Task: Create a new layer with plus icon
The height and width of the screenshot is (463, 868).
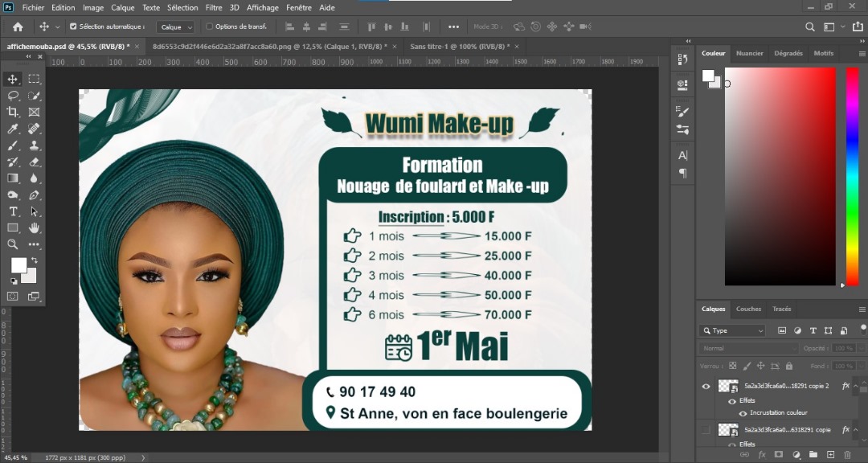Action: [829, 455]
